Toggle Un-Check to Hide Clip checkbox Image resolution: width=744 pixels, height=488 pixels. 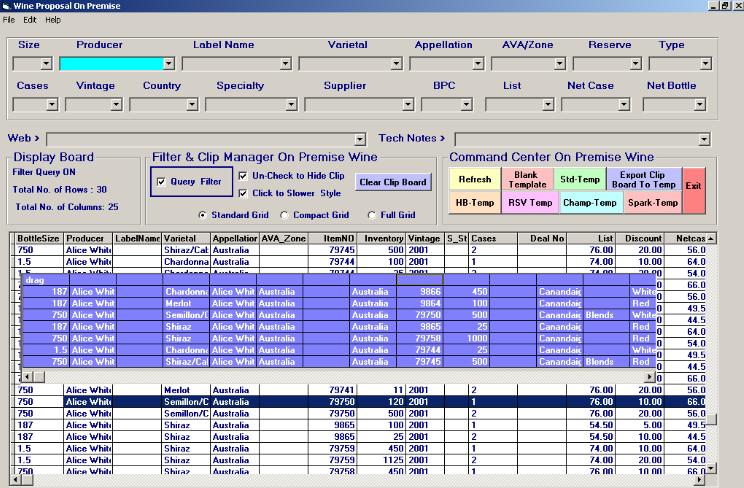point(243,176)
